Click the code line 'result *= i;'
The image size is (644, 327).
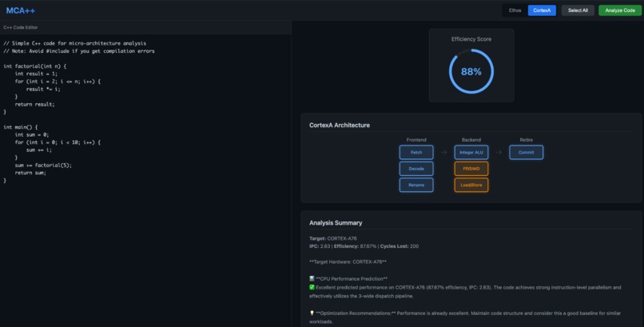coord(43,89)
